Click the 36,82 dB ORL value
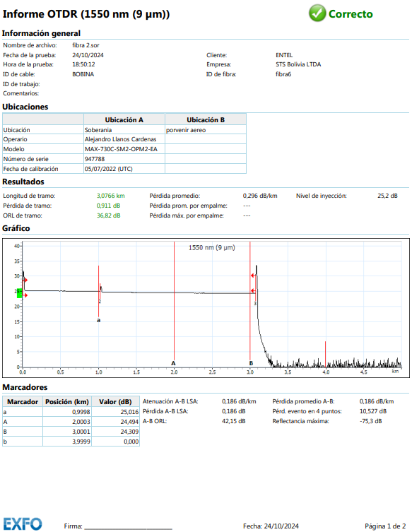412x532 pixels. [x=109, y=215]
